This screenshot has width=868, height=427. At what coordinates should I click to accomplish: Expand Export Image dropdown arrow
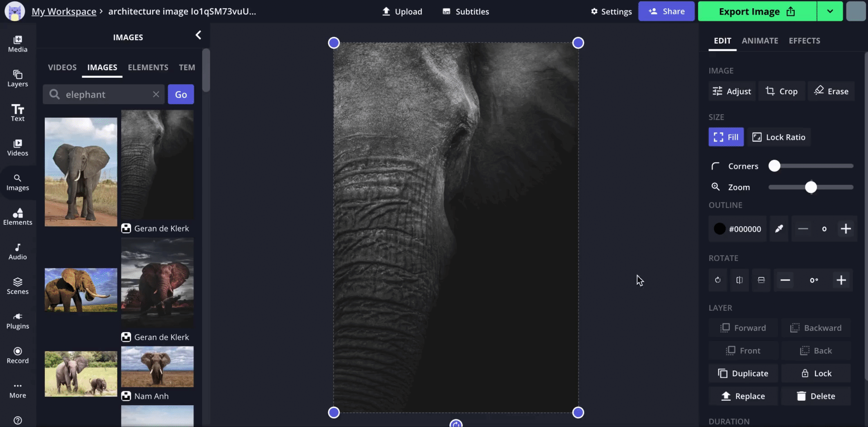coord(830,11)
